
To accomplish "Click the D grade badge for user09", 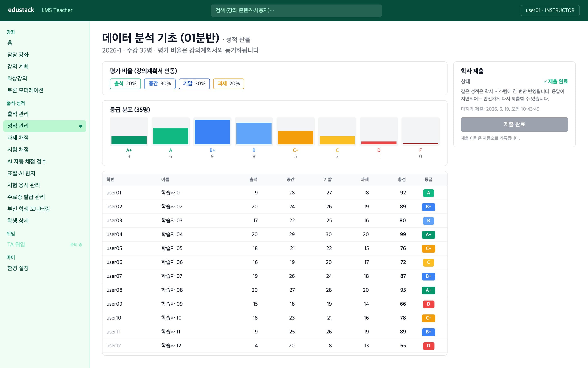I will coord(428,304).
